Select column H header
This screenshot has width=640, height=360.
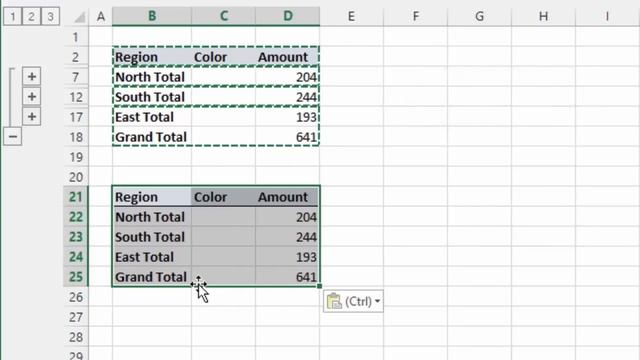tap(543, 16)
